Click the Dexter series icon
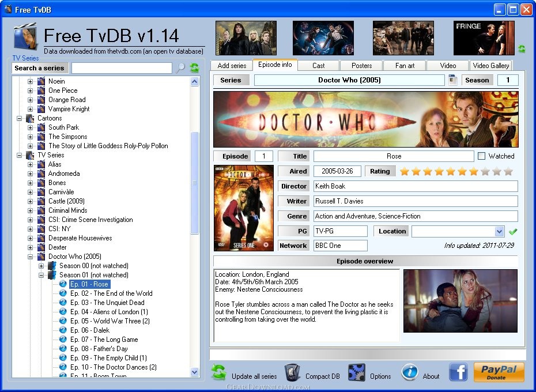Screen dimensions: 536x392 (41, 247)
